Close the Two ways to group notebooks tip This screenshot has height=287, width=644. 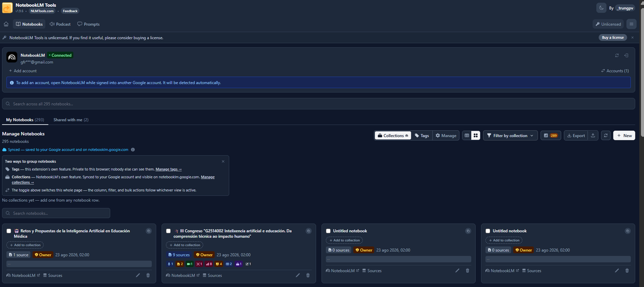(x=223, y=161)
